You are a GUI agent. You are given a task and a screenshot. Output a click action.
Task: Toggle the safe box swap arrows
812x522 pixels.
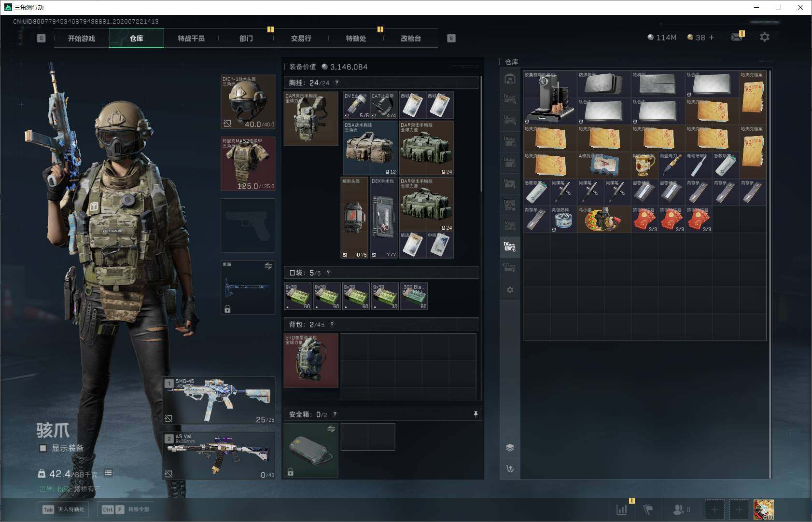331,429
